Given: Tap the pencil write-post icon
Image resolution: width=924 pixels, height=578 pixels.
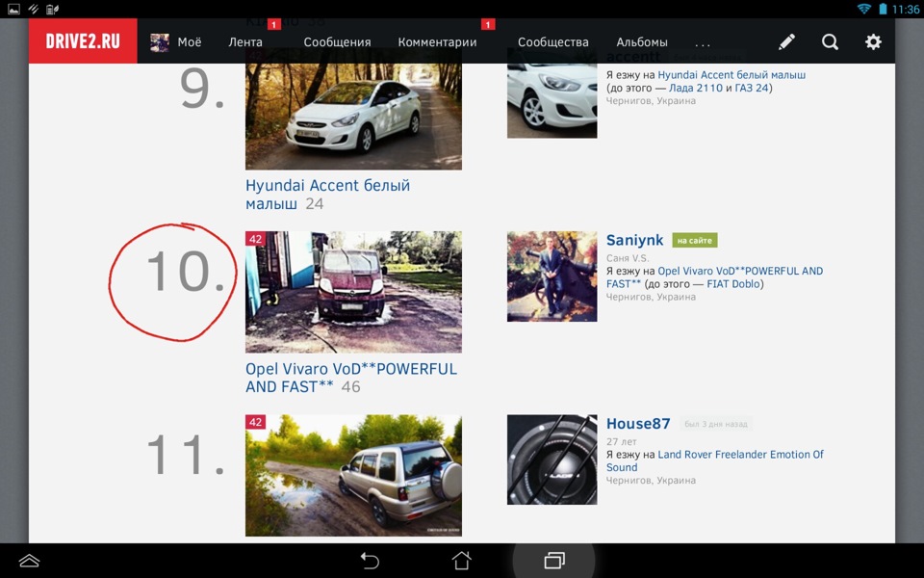Looking at the screenshot, I should tap(786, 41).
